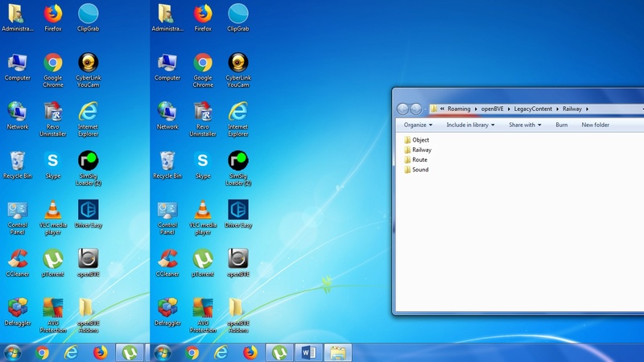The width and height of the screenshot is (644, 362).
Task: Open Firefox on the taskbar containing Word icon
Action: 250,352
